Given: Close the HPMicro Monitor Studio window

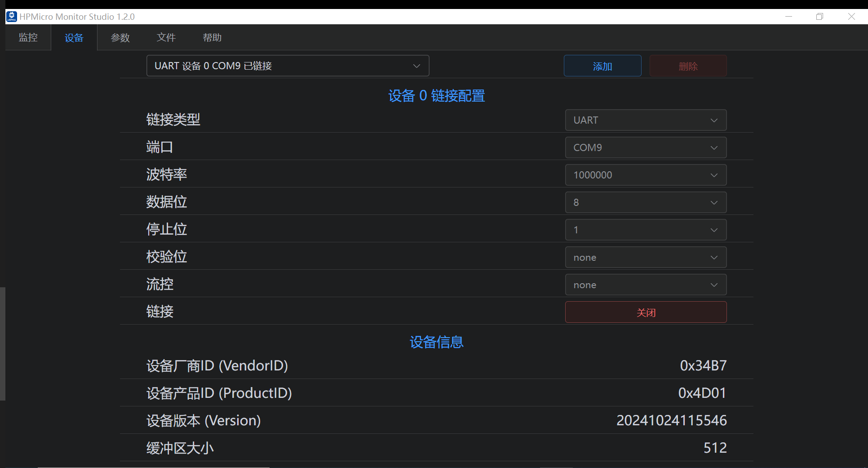Looking at the screenshot, I should click(x=851, y=17).
